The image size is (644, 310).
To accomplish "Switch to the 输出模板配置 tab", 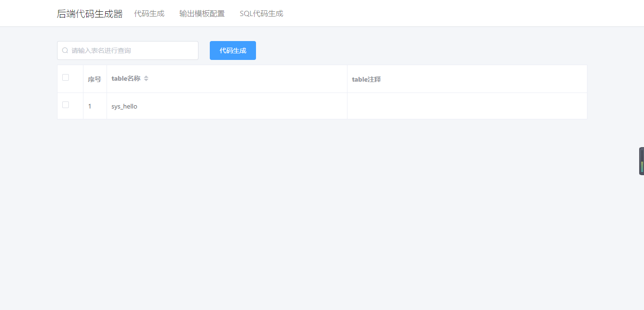I will tap(202, 14).
